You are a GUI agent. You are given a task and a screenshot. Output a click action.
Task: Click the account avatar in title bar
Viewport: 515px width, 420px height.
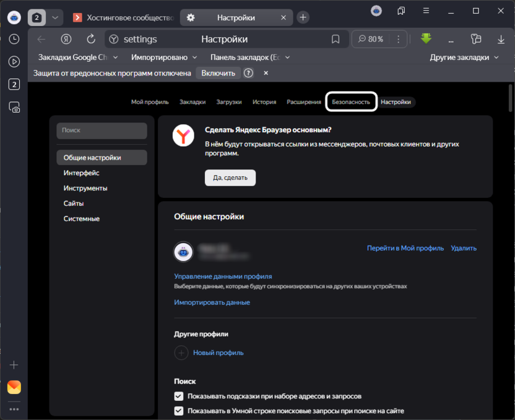pos(376,11)
